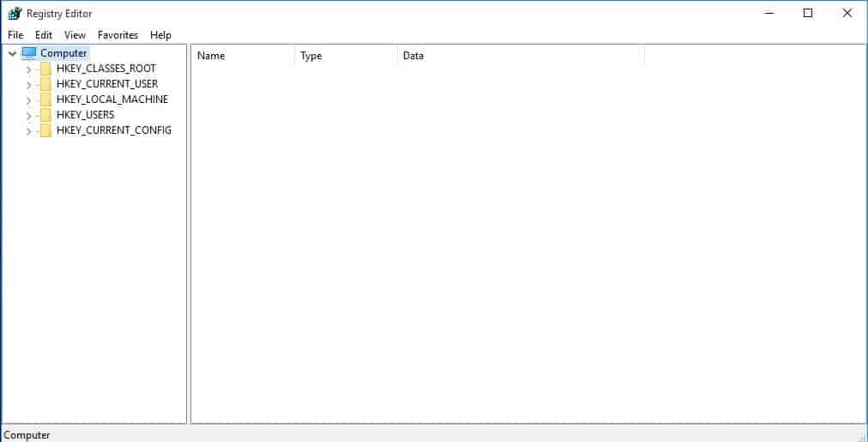Screen dimensions: 868x442
Task: Sort by the Data column header
Action: 521,56
